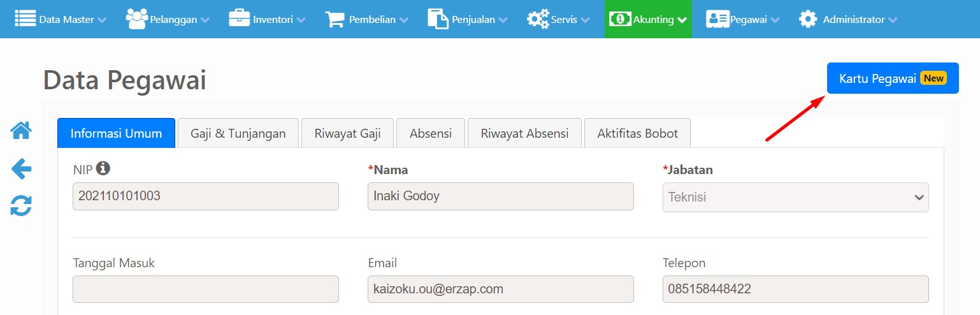
Task: Click the Kartu Pegawai button
Action: 893,78
